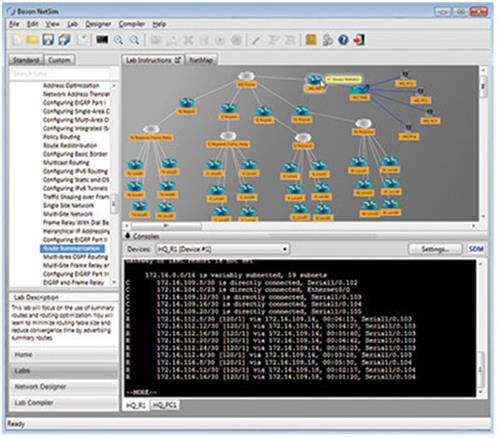Open the Network Designer section
This screenshot has width=500, height=438.
coord(64,387)
